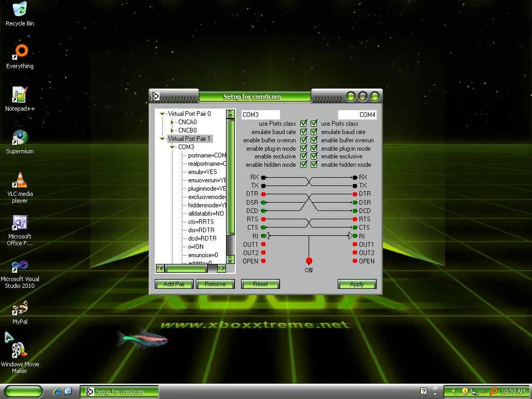Click the COM3 port name field
The height and width of the screenshot is (399, 532).
[x=261, y=115]
